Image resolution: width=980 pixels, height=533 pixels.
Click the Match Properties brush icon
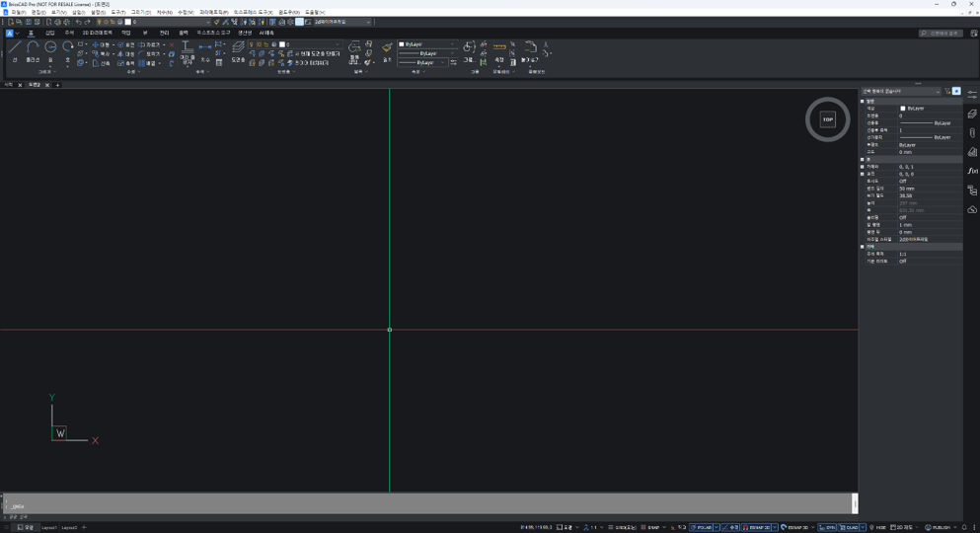coord(387,48)
